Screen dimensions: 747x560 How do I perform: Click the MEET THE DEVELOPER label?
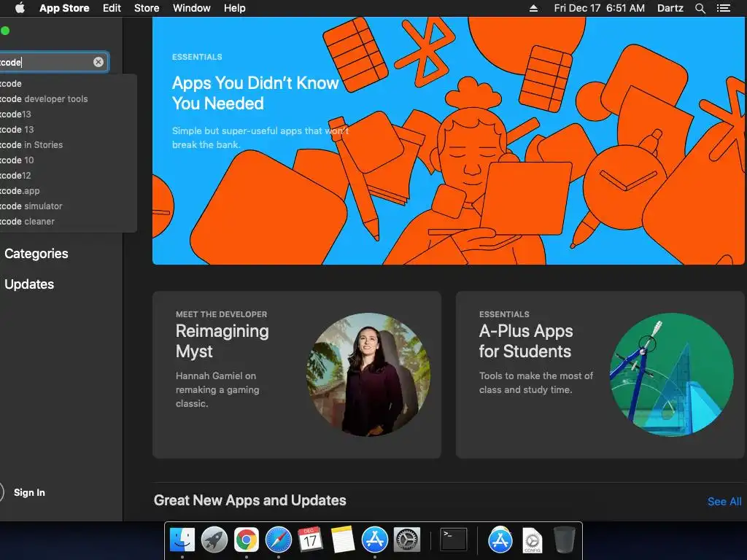point(221,314)
